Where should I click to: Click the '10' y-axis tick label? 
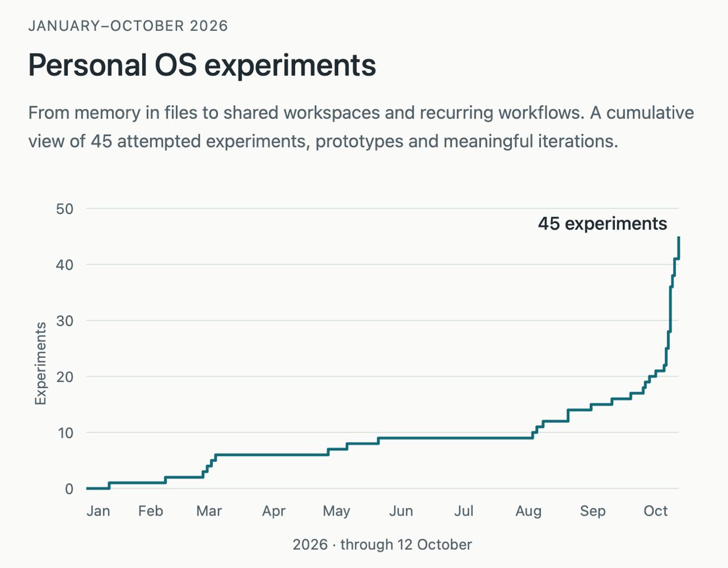pos(65,433)
